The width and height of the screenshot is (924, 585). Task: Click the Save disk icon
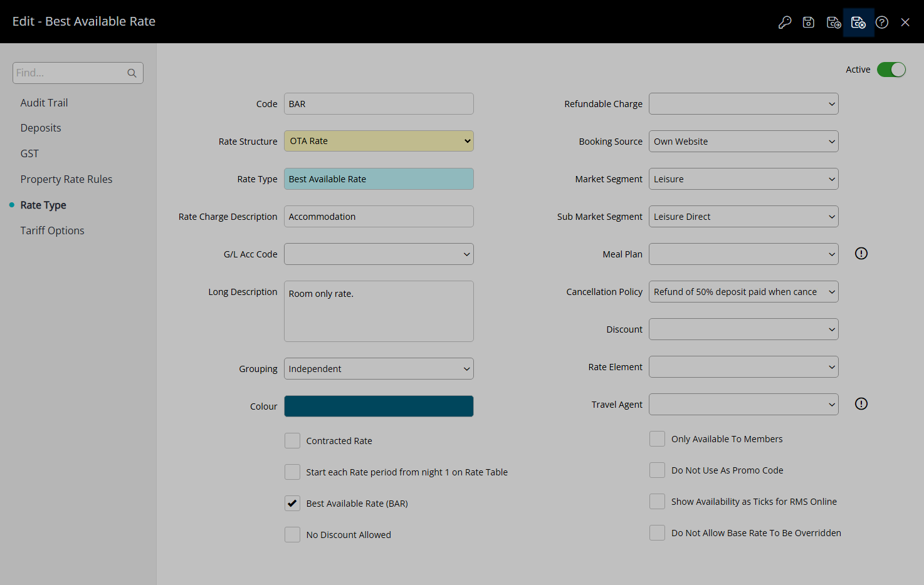pyautogui.click(x=809, y=23)
